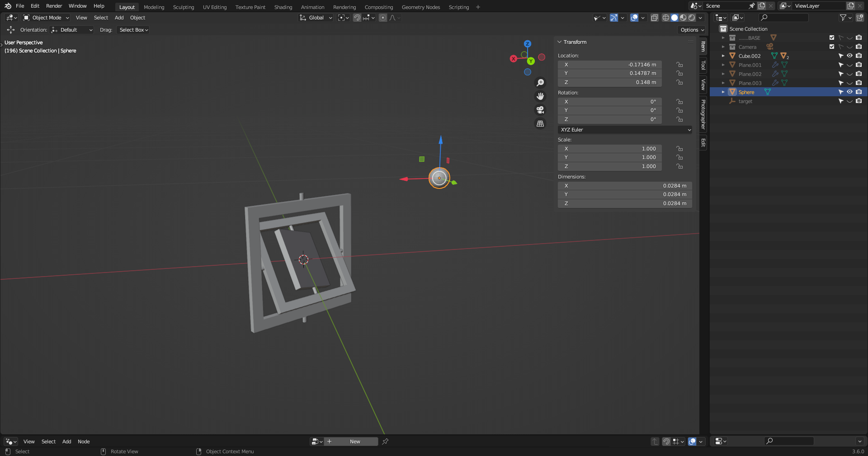Click green Y axis on navigation gizmo
This screenshot has width=868, height=456.
pos(531,61)
